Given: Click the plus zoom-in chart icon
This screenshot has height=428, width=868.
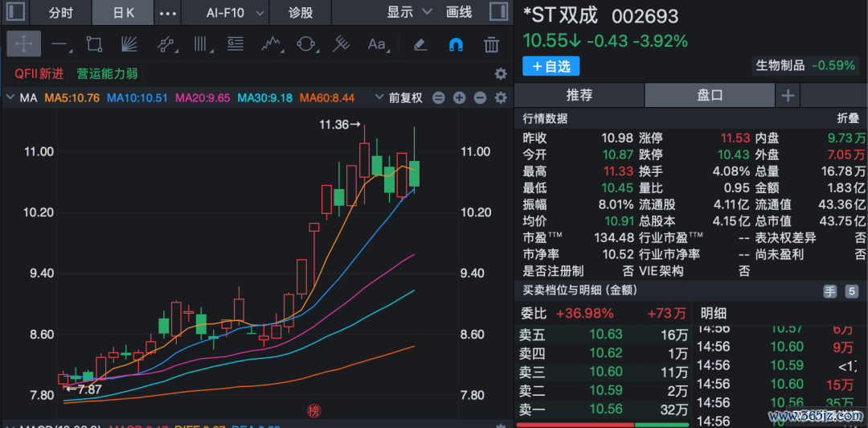Looking at the screenshot, I should pyautogui.click(x=459, y=98).
